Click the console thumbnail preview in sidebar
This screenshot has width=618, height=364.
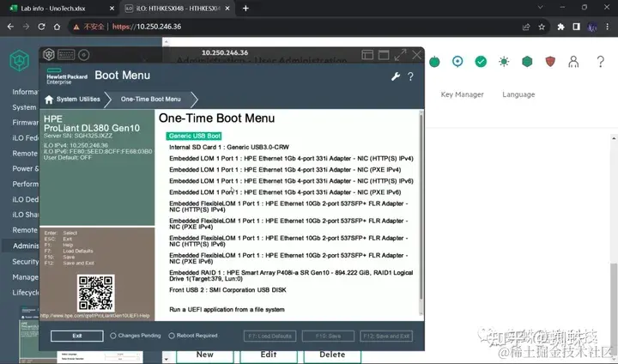29,333
